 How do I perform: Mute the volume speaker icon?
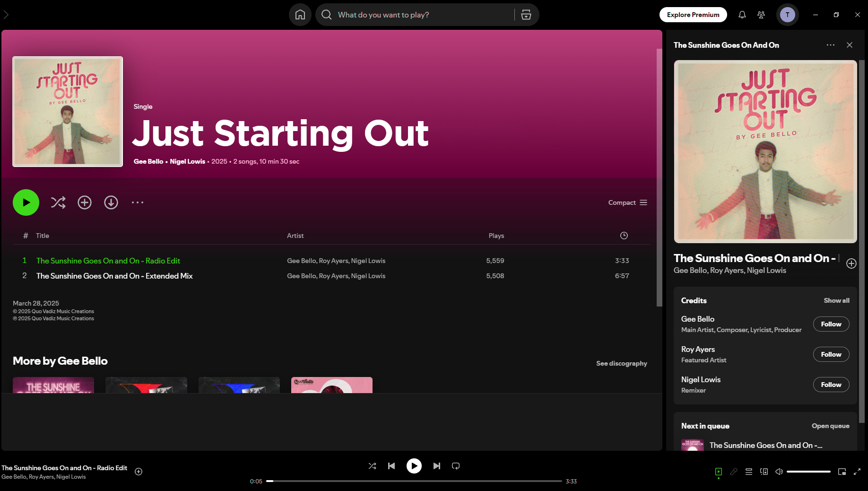(x=779, y=472)
